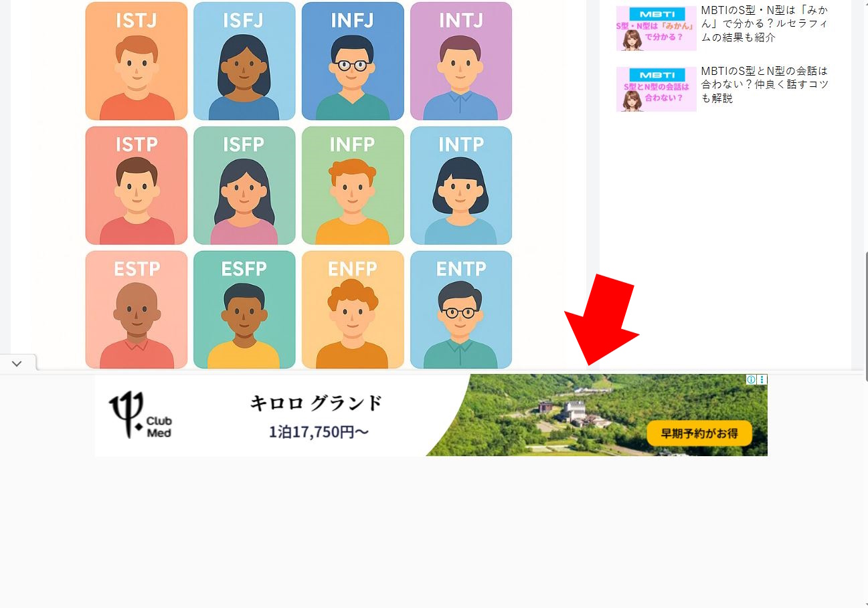Viewport: 868px width, 608px height.
Task: Select the ESTP bald avatar card
Action: point(137,310)
